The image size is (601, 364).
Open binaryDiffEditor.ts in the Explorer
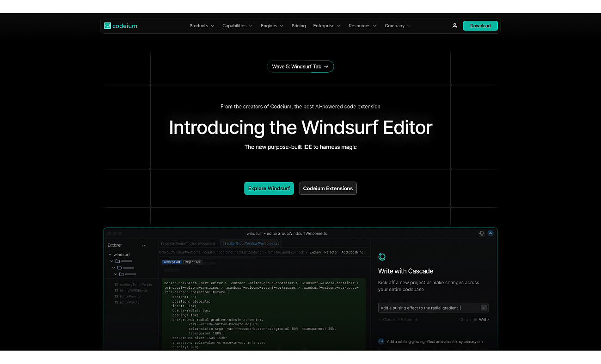click(x=131, y=291)
